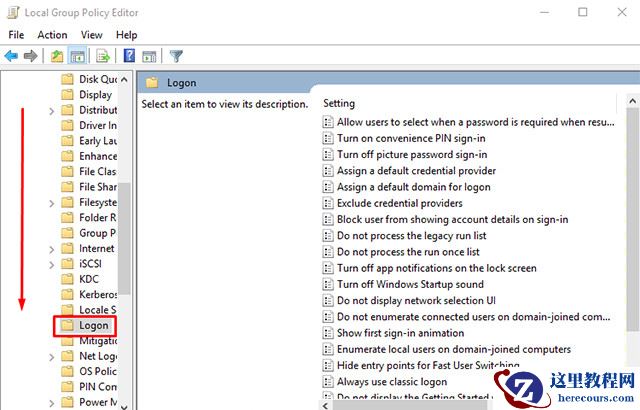Expand the Power M tree node arrow
Screen dimensions: 640x410
(51, 403)
